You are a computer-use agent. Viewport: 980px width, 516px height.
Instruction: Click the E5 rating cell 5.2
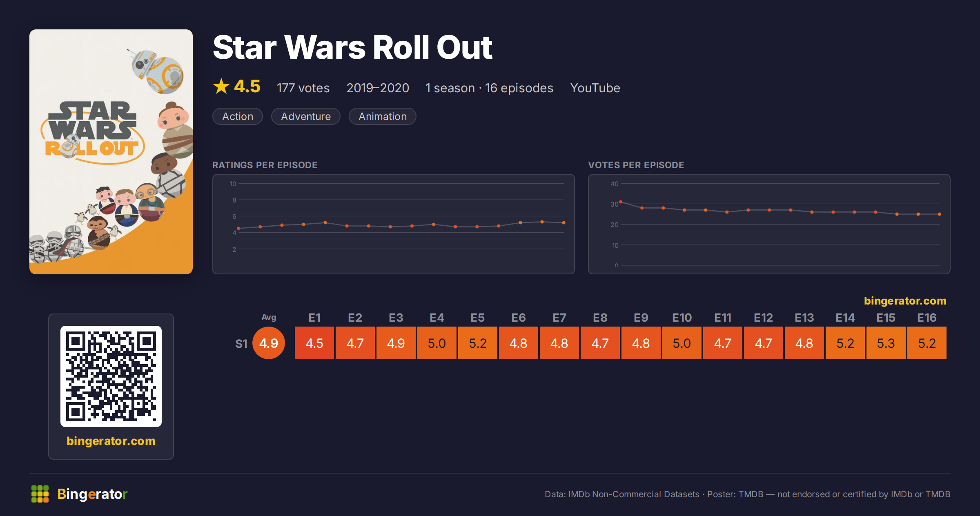point(478,343)
